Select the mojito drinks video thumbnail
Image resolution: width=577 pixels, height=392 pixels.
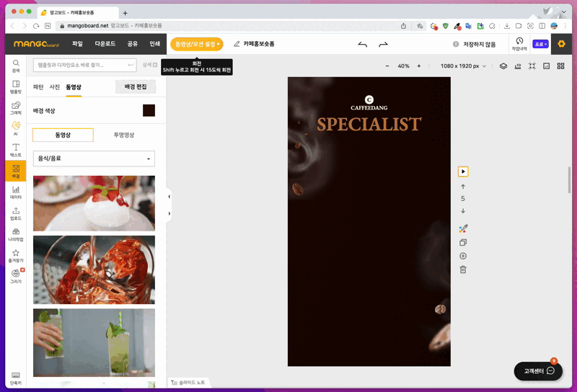(x=94, y=343)
